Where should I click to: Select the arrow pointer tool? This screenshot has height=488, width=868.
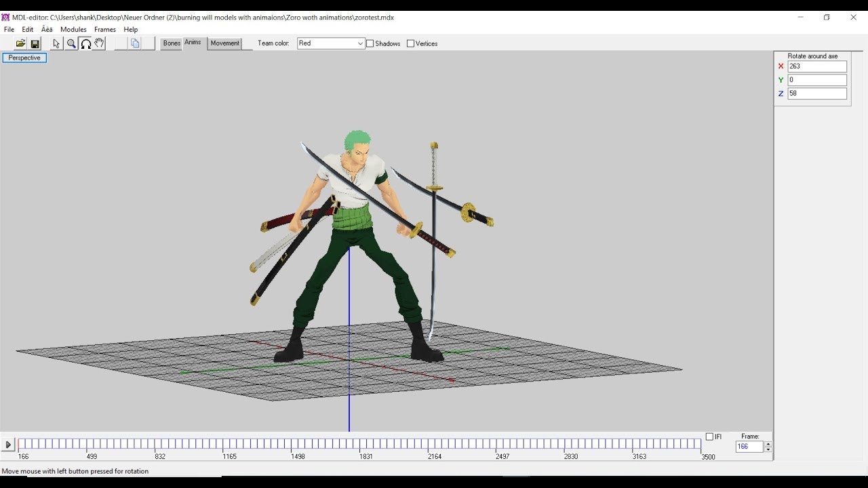(x=56, y=43)
